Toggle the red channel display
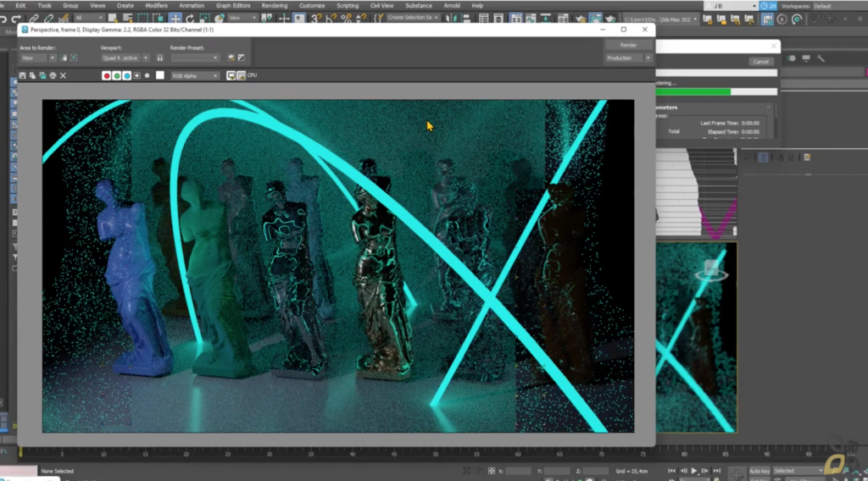The height and width of the screenshot is (481, 868). tap(106, 75)
